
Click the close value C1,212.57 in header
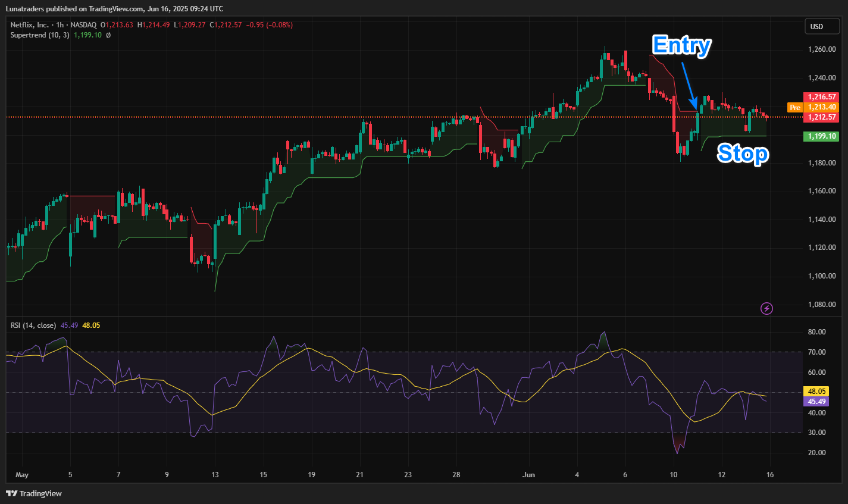226,25
